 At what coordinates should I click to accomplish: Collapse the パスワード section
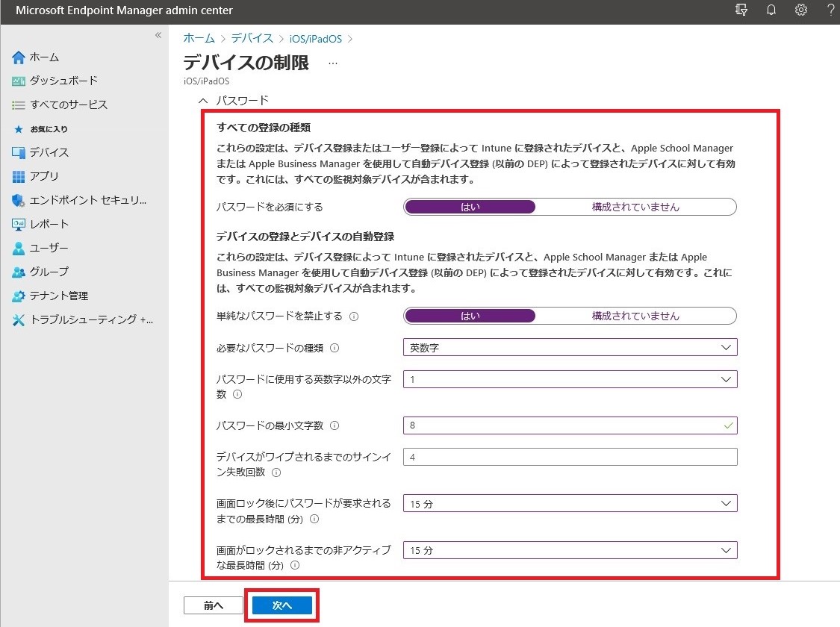click(203, 101)
